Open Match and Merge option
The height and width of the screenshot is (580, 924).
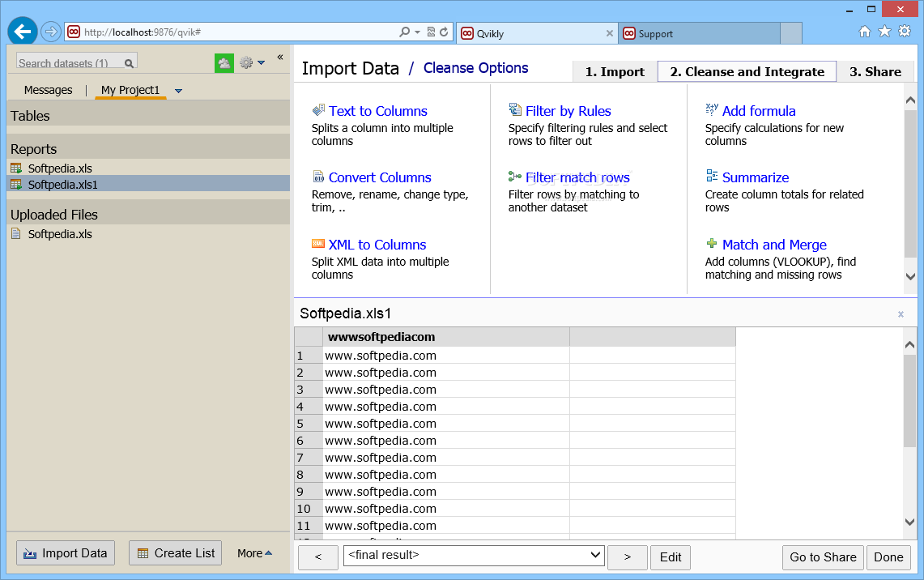774,245
